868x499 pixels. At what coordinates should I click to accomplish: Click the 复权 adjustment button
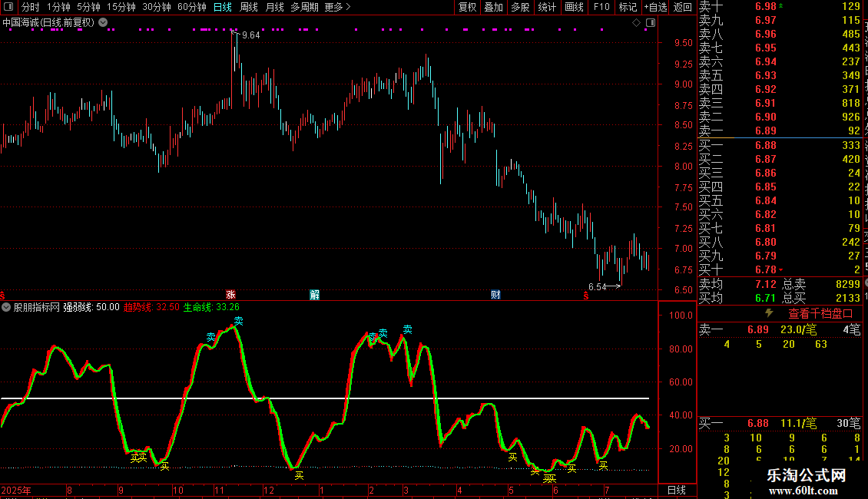click(467, 7)
